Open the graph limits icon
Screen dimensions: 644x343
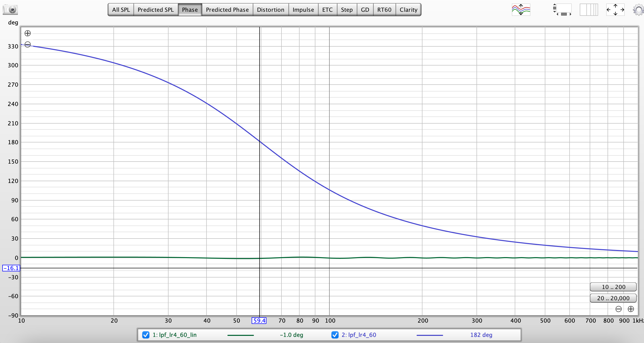[x=615, y=10]
